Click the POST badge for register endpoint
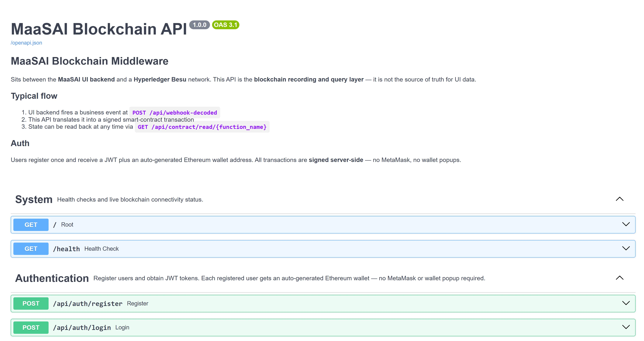The image size is (644, 341). [x=31, y=304]
